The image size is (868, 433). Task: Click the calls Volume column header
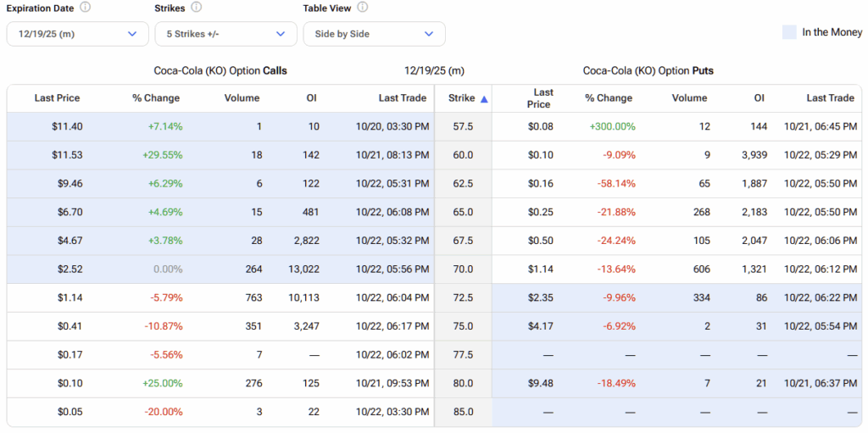242,98
